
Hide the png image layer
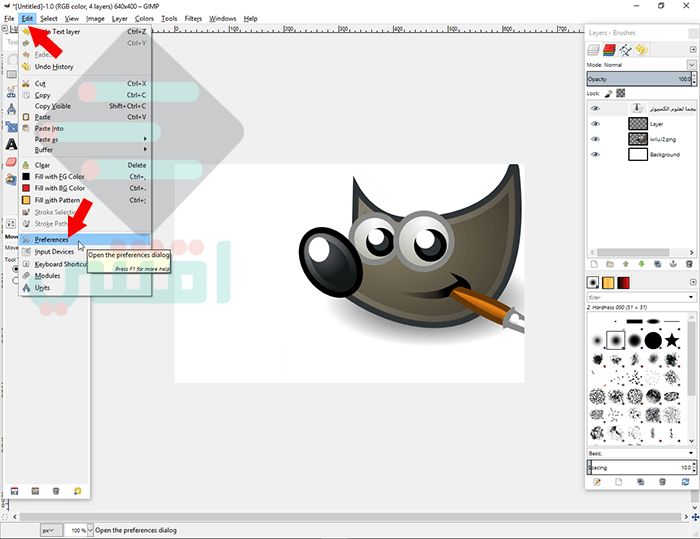[595, 139]
